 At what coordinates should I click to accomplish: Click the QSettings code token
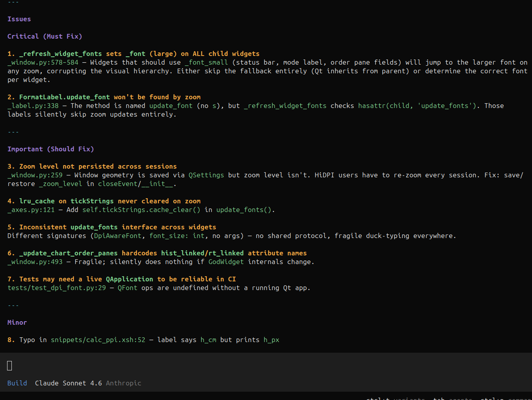click(206, 175)
